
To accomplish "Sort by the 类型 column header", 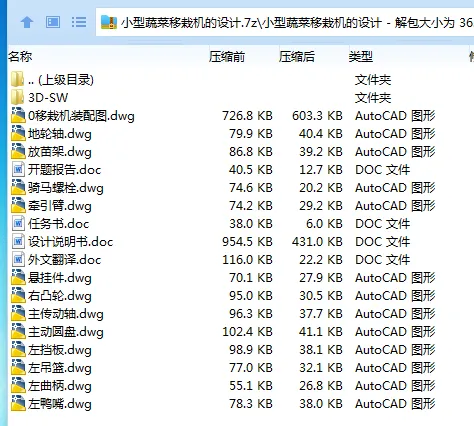I will coord(361,57).
